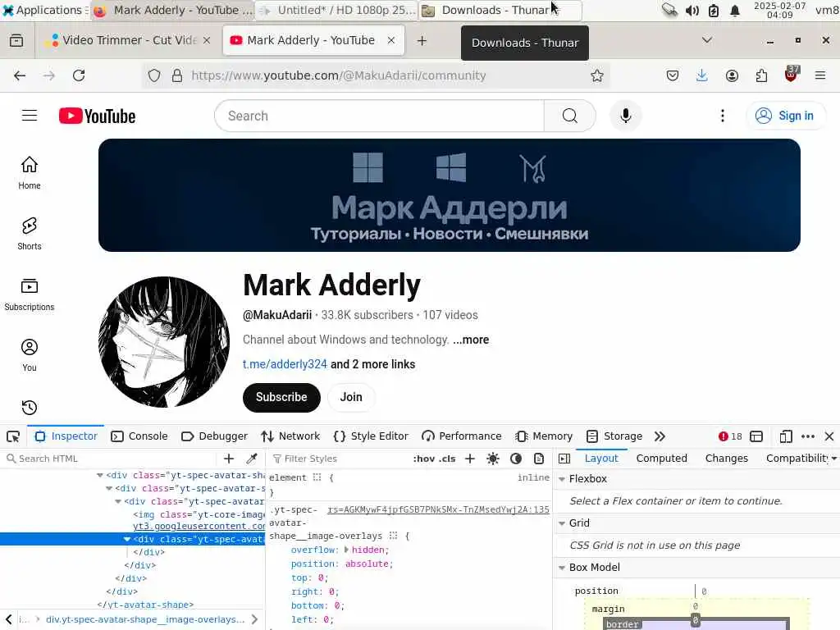Click the search magnifier button
Screen dimensions: 840x630
click(569, 116)
